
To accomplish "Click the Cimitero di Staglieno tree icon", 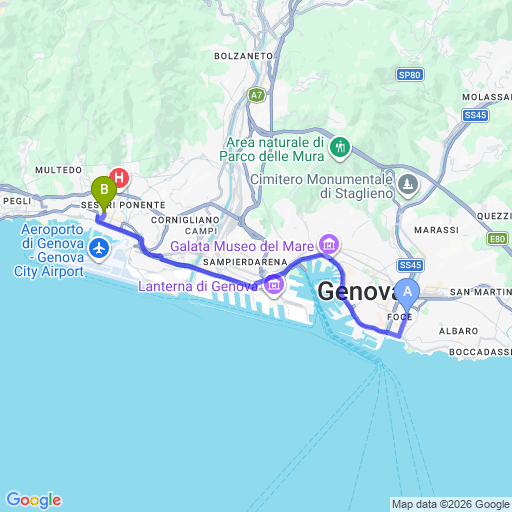I will pyautogui.click(x=408, y=185).
